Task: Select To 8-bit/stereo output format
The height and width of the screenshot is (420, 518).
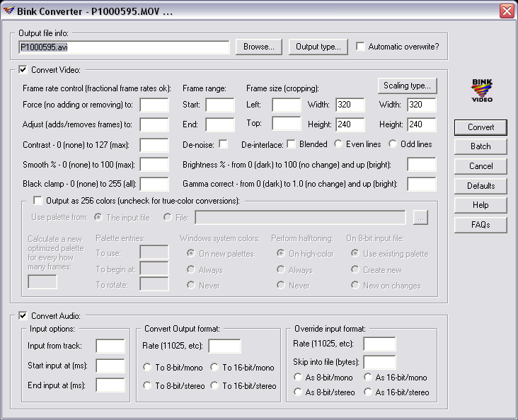Action: [147, 385]
